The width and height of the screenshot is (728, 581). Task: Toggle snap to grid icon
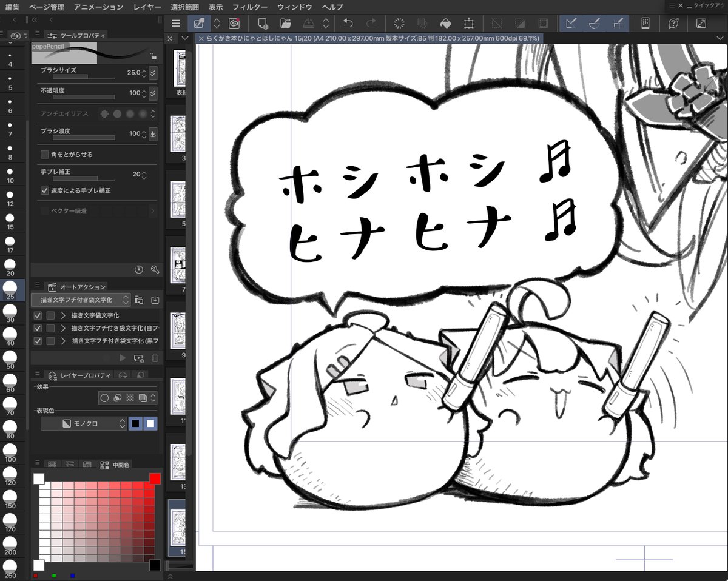[x=618, y=23]
